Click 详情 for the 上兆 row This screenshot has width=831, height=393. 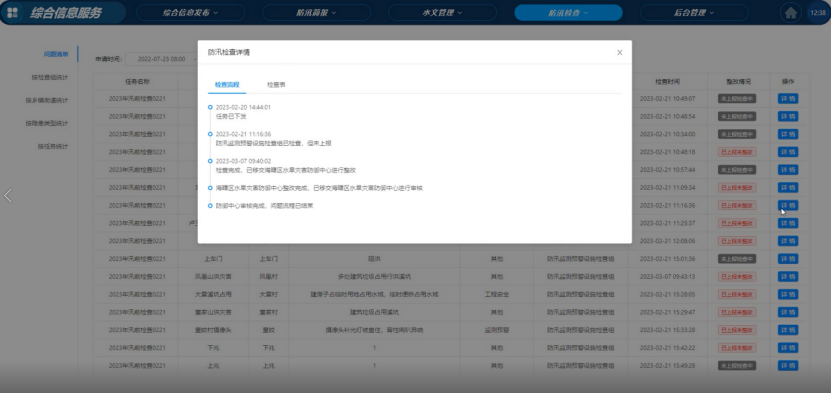(x=788, y=365)
